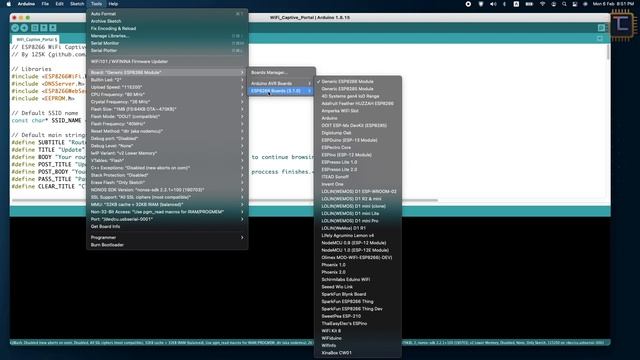Expand Arduino AVR Boards submenu
Screen dimensions: 640x360
click(281, 83)
